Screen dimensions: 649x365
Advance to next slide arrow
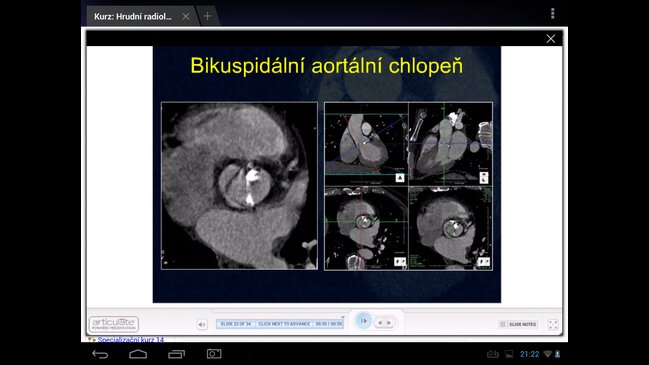(389, 323)
